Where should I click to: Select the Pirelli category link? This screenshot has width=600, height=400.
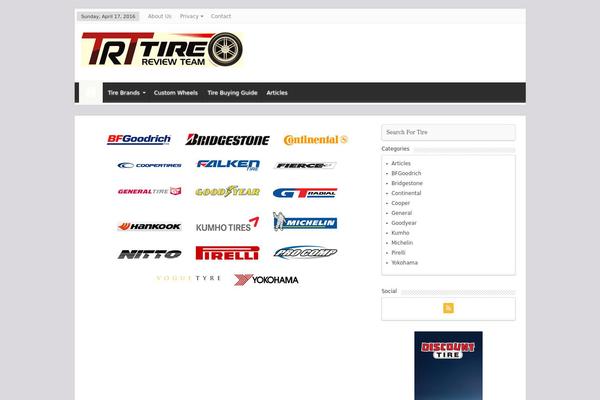tap(398, 253)
